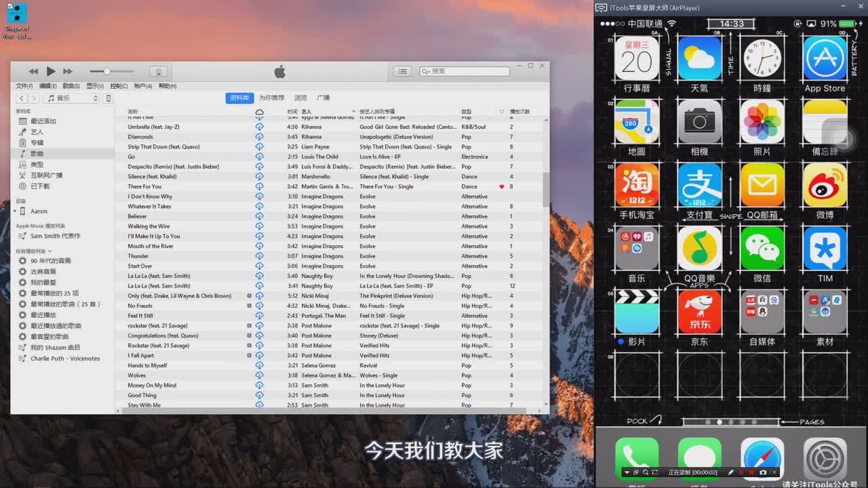Image resolution: width=868 pixels, height=488 pixels.
Task: Open the 控制(C) menu
Action: (x=119, y=86)
